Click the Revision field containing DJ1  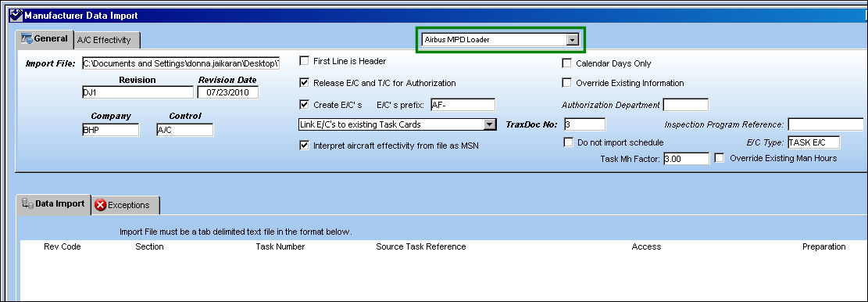pos(138,92)
